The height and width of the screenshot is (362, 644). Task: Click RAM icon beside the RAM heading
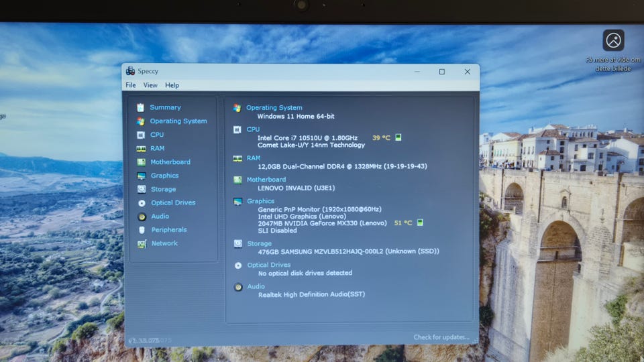tap(237, 159)
